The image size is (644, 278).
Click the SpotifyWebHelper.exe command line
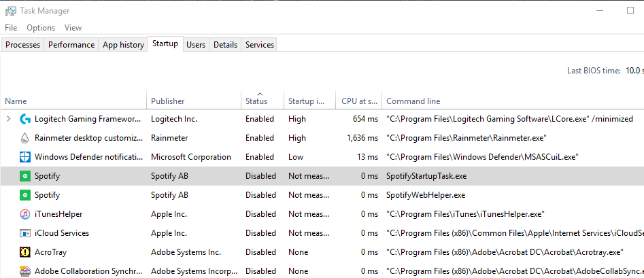[426, 195]
